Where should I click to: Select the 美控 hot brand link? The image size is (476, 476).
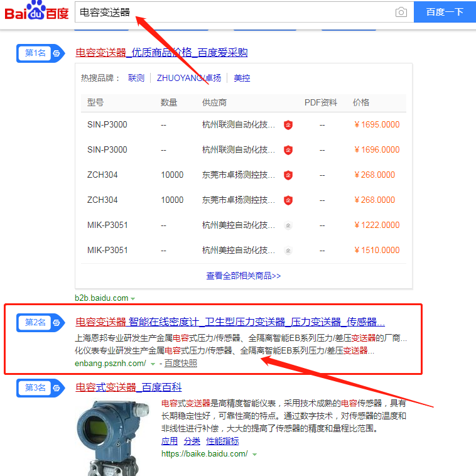242,78
